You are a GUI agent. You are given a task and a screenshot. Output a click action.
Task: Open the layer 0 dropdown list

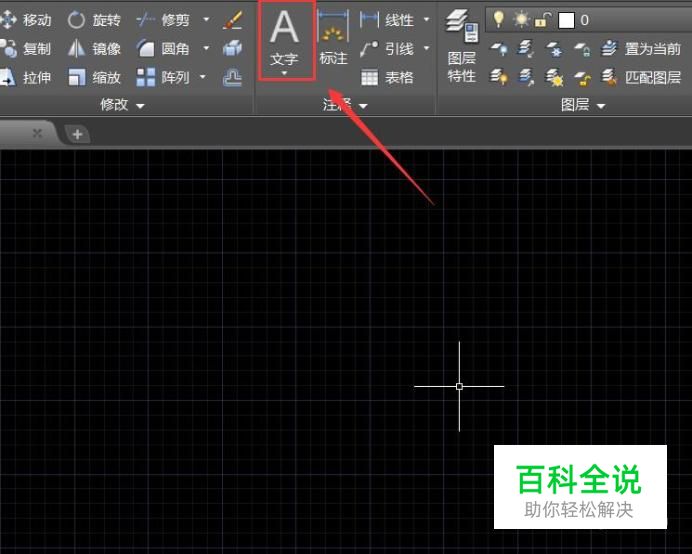click(x=589, y=20)
